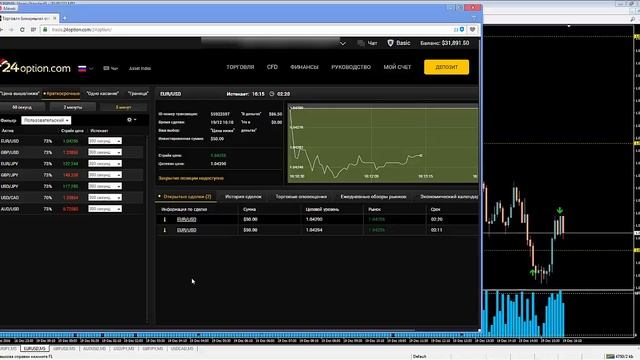This screenshot has height=360, width=640.
Task: Click the blue histogram indicator in MetaTrader
Action: click(x=524, y=313)
